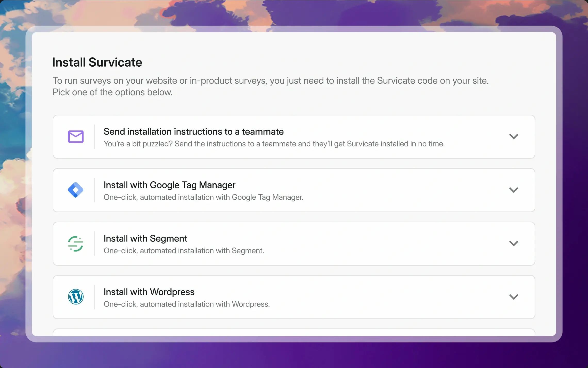Expand the Google Tag Manager chevron arrow

point(513,190)
